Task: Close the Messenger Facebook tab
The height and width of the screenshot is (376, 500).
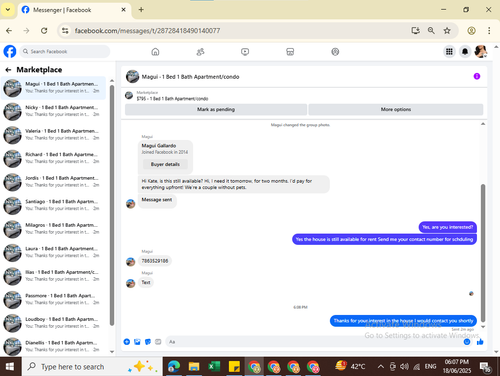Action: pos(123,10)
